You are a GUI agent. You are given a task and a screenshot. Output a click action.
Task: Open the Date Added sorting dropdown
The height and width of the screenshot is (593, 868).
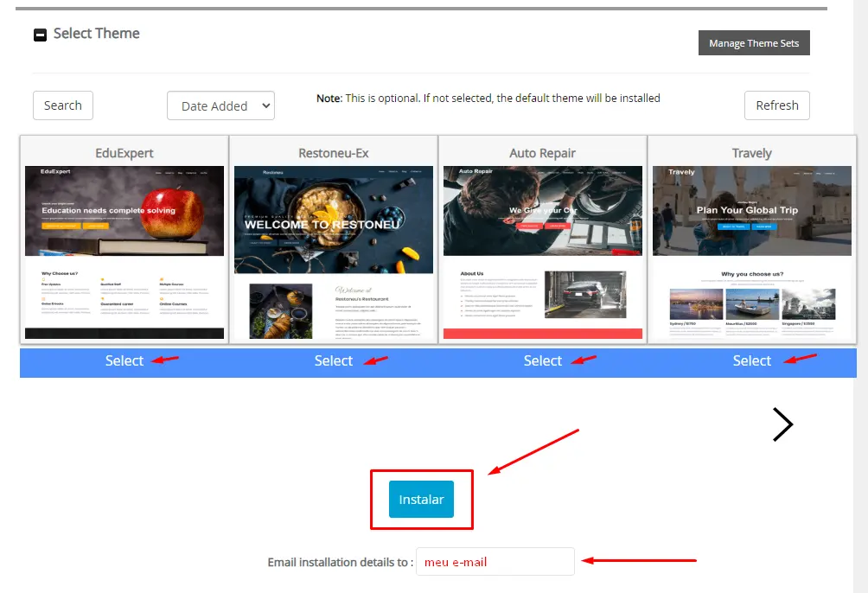pos(220,105)
